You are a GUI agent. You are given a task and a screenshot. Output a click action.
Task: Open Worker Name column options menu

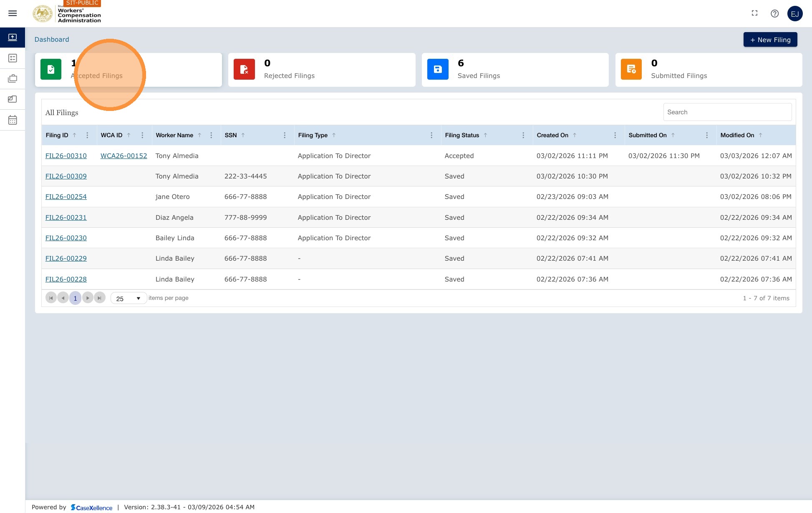(x=211, y=135)
